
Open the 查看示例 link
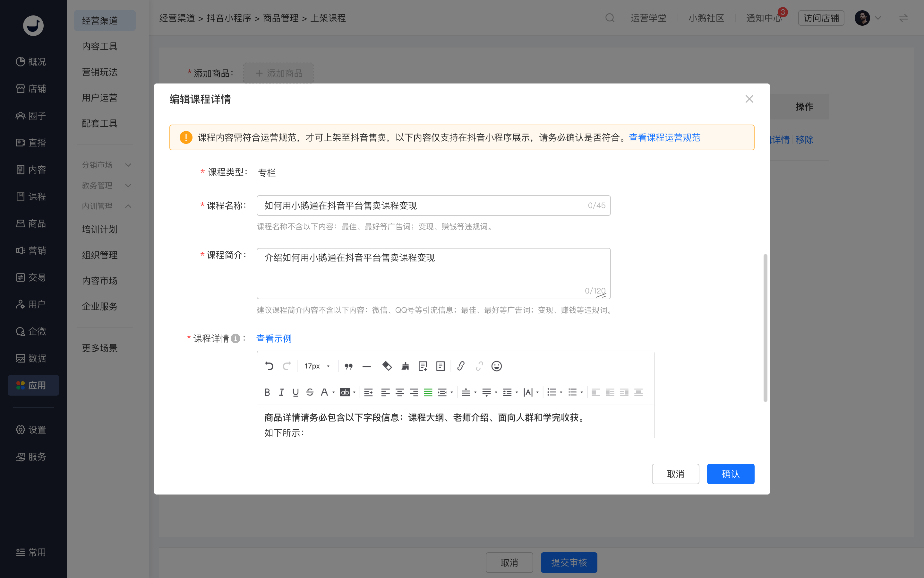274,338
